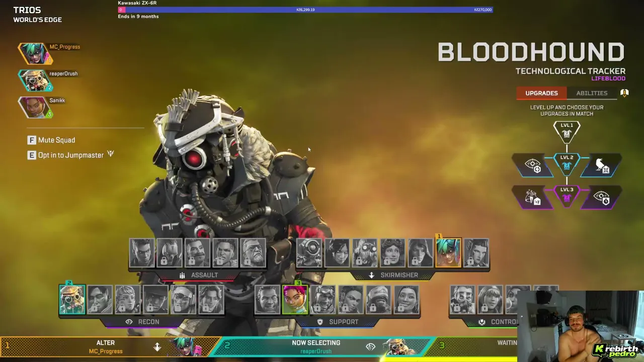644x362 pixels.
Task: Click the Support class shield icon
Action: [x=320, y=322]
